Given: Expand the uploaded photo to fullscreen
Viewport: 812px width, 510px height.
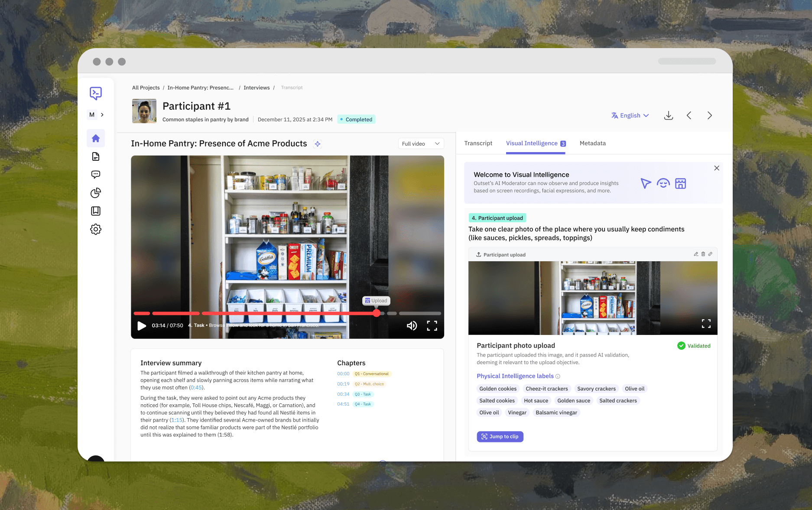Looking at the screenshot, I should [x=706, y=324].
